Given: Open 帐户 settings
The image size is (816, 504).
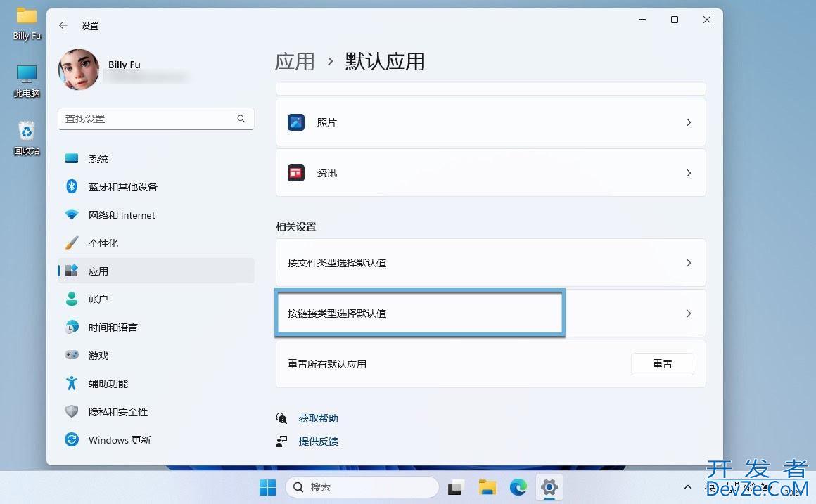Looking at the screenshot, I should point(155,299).
